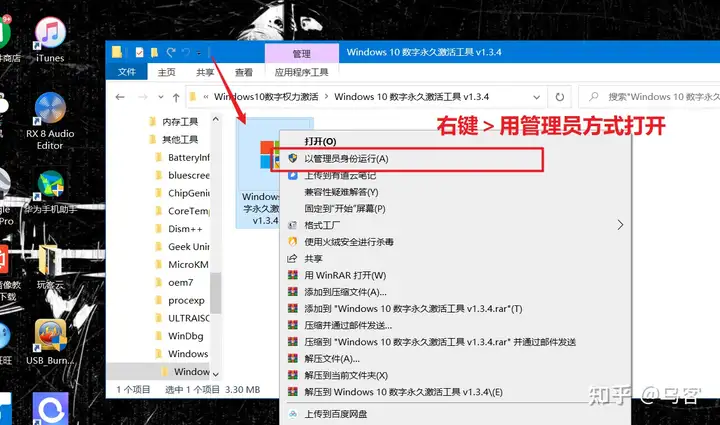Expand the address bar history dropdown

[x=536, y=97]
